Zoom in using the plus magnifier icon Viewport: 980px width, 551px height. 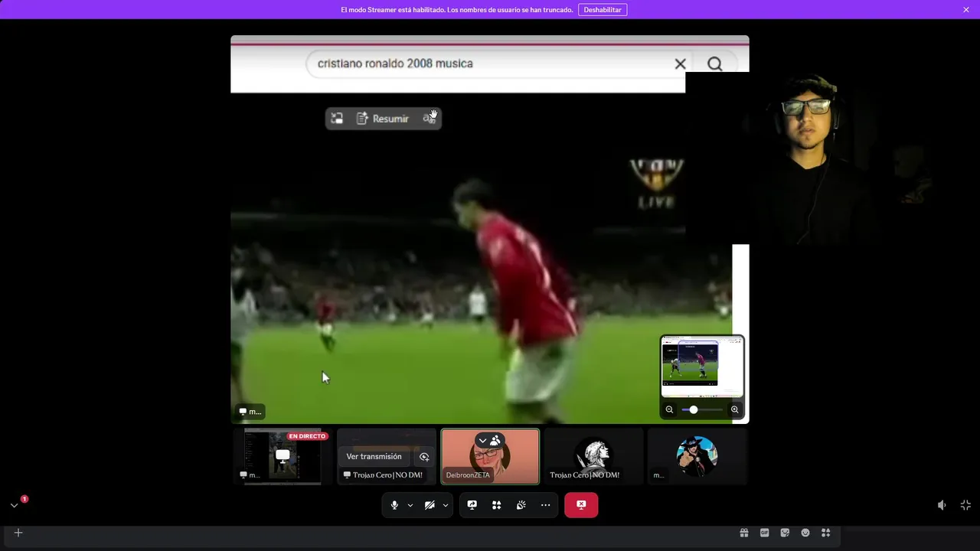pos(735,409)
